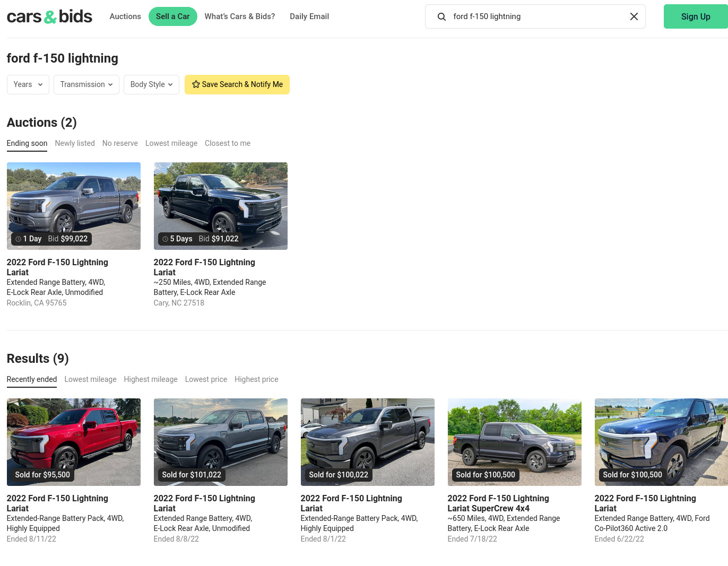Select the Ending soon sort tab
This screenshot has height=566, width=728.
(x=27, y=143)
